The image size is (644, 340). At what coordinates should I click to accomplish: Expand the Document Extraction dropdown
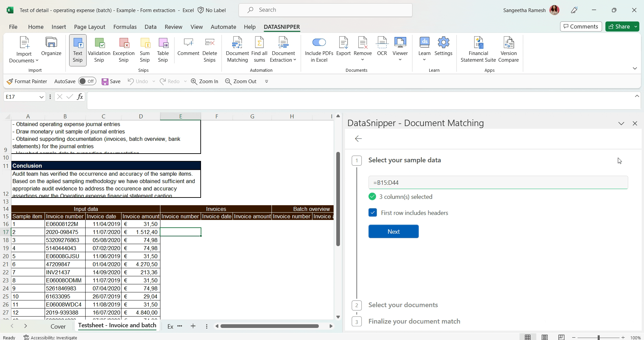coord(295,59)
